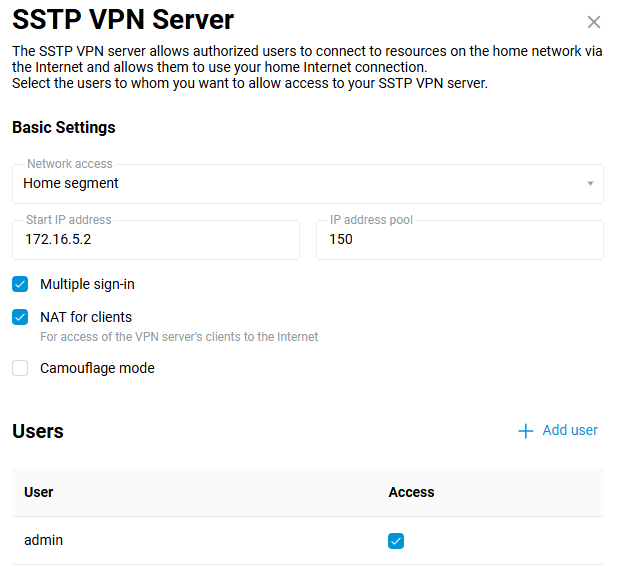Viewport: 618px width, 570px height.
Task: Click the Access column header
Action: (x=411, y=492)
